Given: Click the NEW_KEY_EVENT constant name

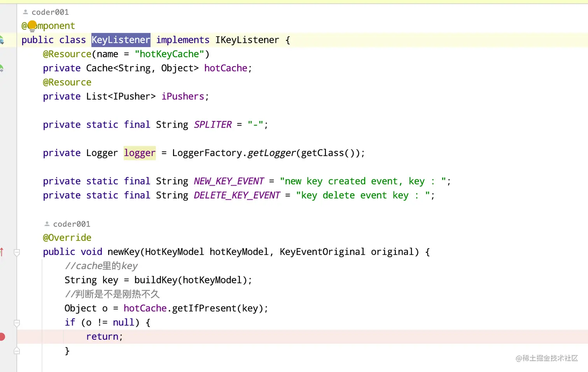Looking at the screenshot, I should click(x=229, y=181).
